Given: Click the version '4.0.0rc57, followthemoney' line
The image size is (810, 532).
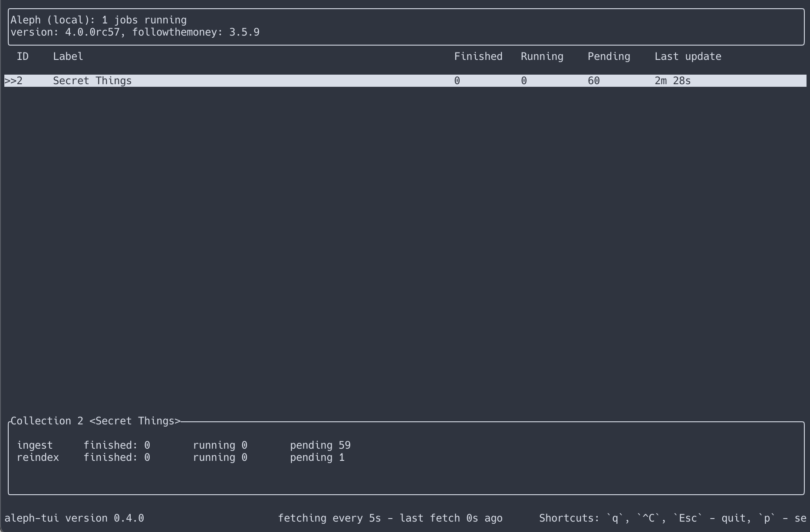Looking at the screenshot, I should click(135, 32).
